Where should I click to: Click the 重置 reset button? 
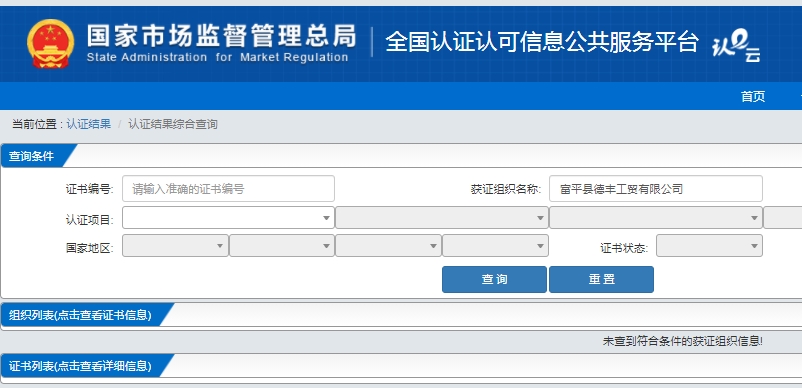(x=601, y=280)
